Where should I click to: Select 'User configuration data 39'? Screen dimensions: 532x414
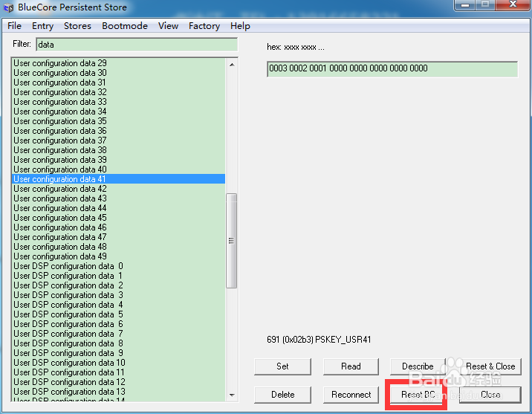[118, 160]
